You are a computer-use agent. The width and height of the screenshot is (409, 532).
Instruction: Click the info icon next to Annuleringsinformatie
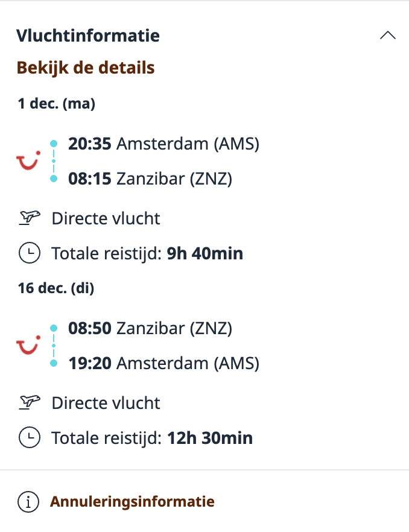29,501
